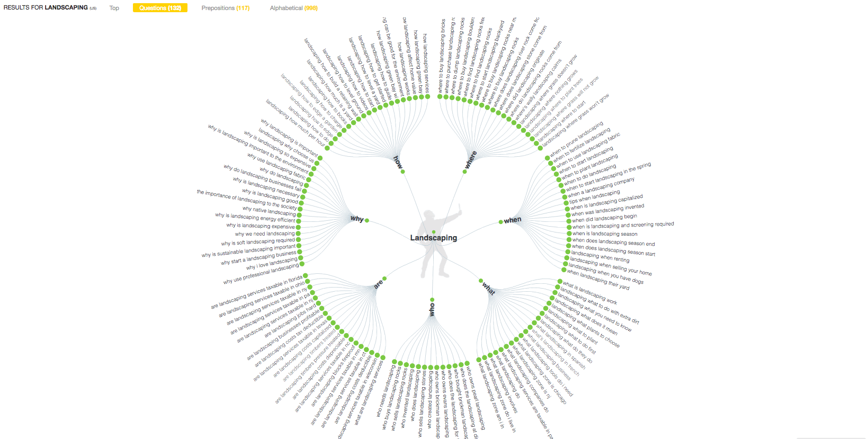Open 'why is sustainable landscaping important' query
868x439 pixels.
249,250
